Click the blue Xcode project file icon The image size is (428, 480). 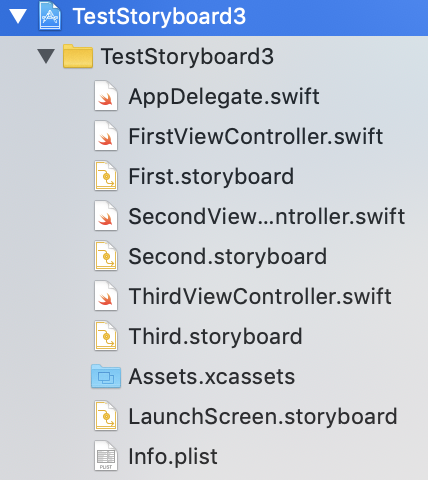tap(50, 16)
